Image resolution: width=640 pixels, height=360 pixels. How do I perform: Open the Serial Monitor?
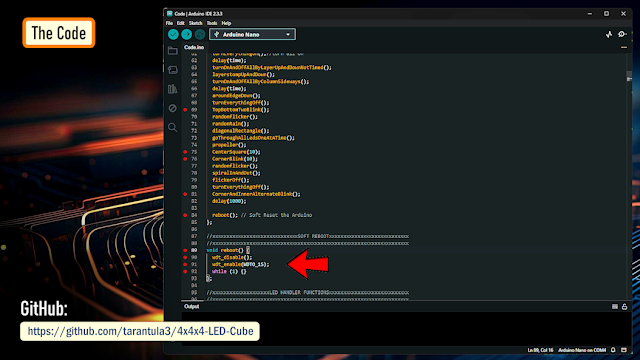click(622, 34)
